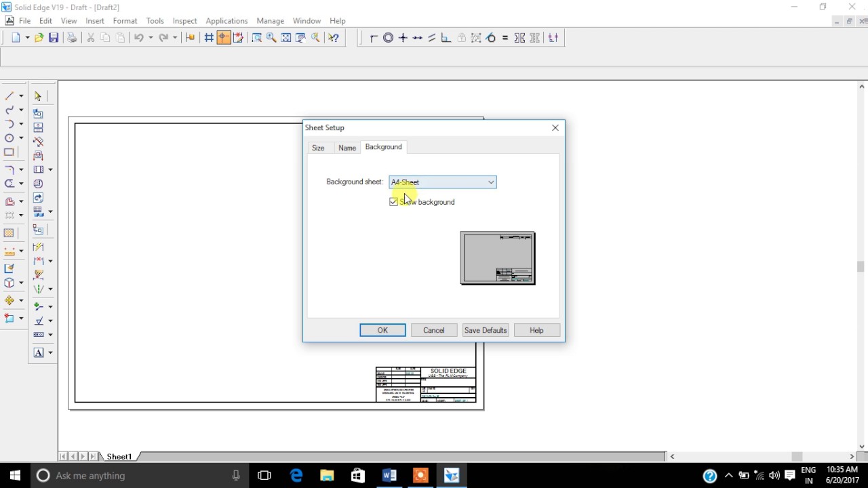Switch to the Size tab

(318, 148)
